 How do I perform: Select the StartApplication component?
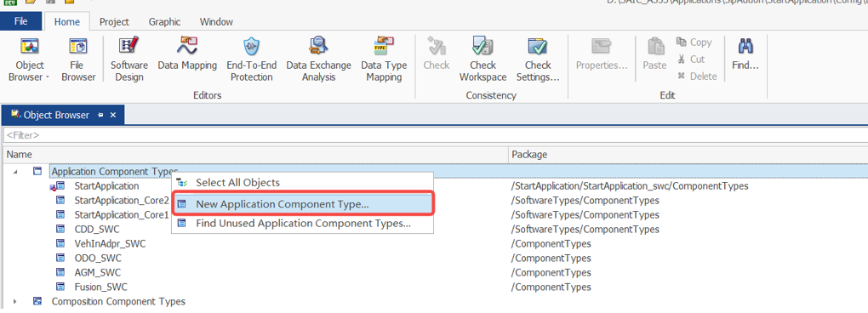click(106, 185)
